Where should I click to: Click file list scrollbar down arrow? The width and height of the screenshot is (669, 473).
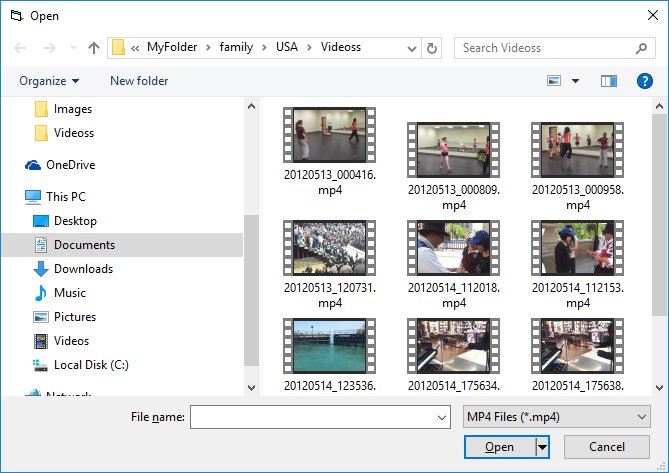(x=659, y=388)
